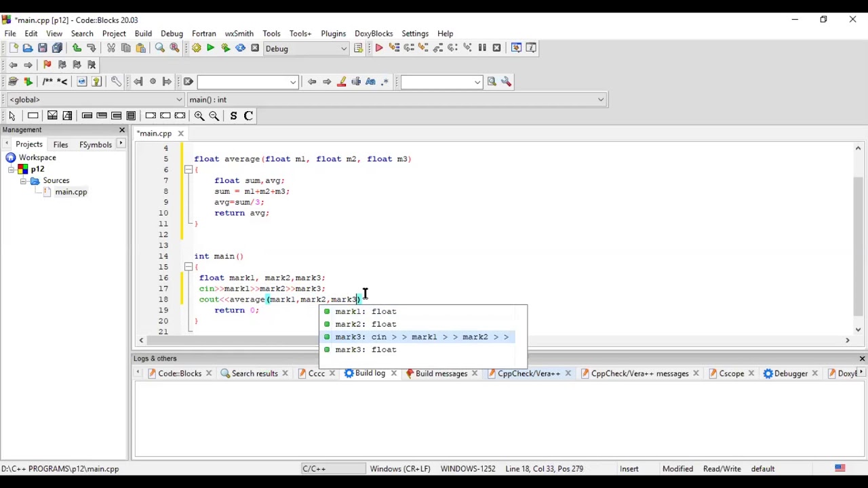Viewport: 868px width, 488px height.
Task: Open the Plugins menu
Action: point(333,33)
